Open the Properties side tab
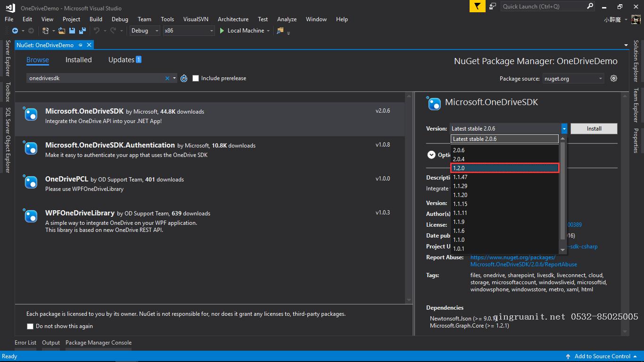644x362 pixels. click(x=636, y=141)
